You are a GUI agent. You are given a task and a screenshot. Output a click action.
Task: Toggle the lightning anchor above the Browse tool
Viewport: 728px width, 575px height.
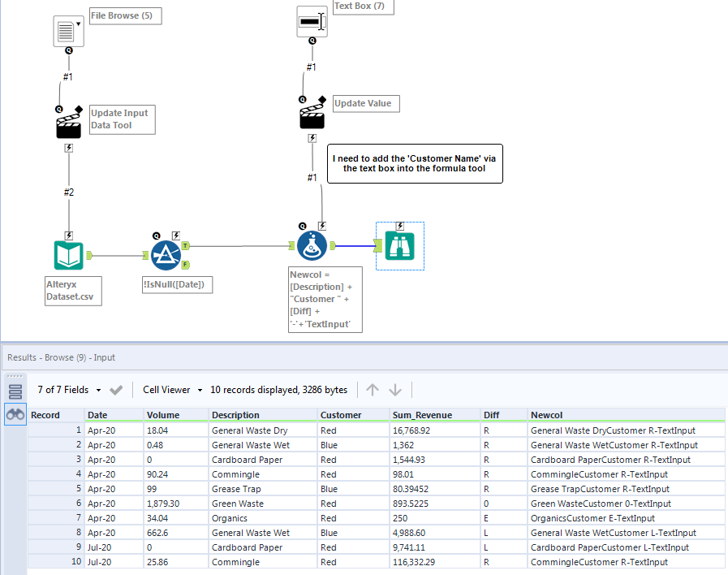(x=398, y=227)
